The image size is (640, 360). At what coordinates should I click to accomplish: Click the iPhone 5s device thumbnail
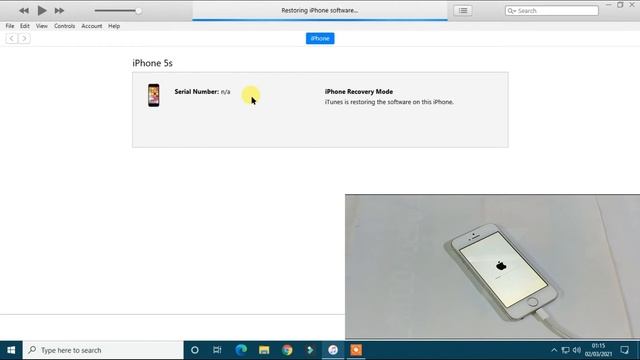point(154,95)
